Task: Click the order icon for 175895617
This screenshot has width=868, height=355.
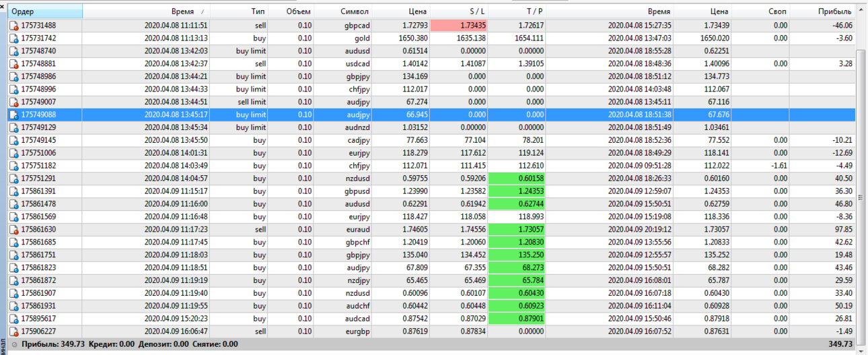Action: click(14, 319)
